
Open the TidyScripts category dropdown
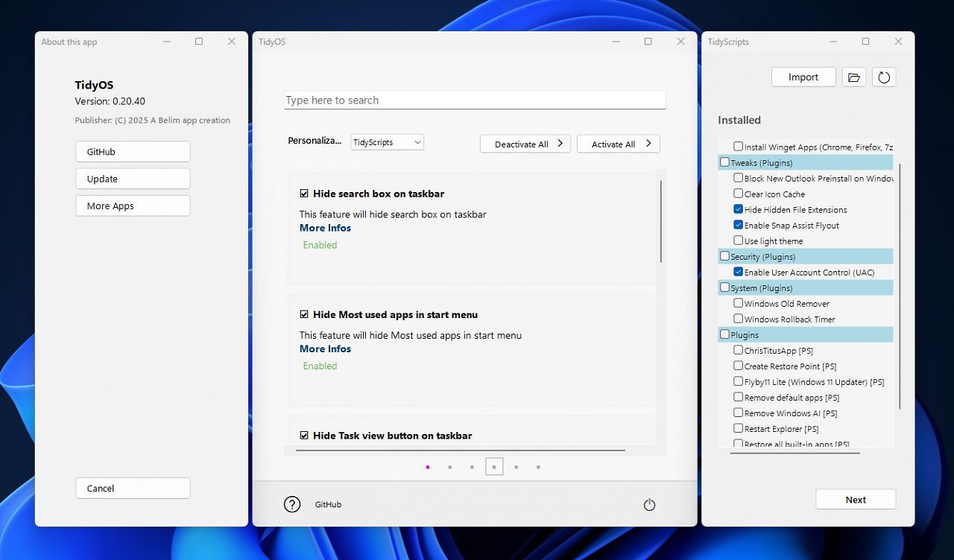click(x=388, y=142)
